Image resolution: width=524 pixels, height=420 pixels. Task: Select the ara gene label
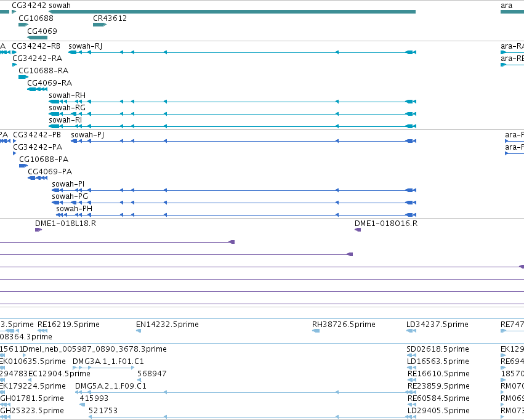point(506,6)
